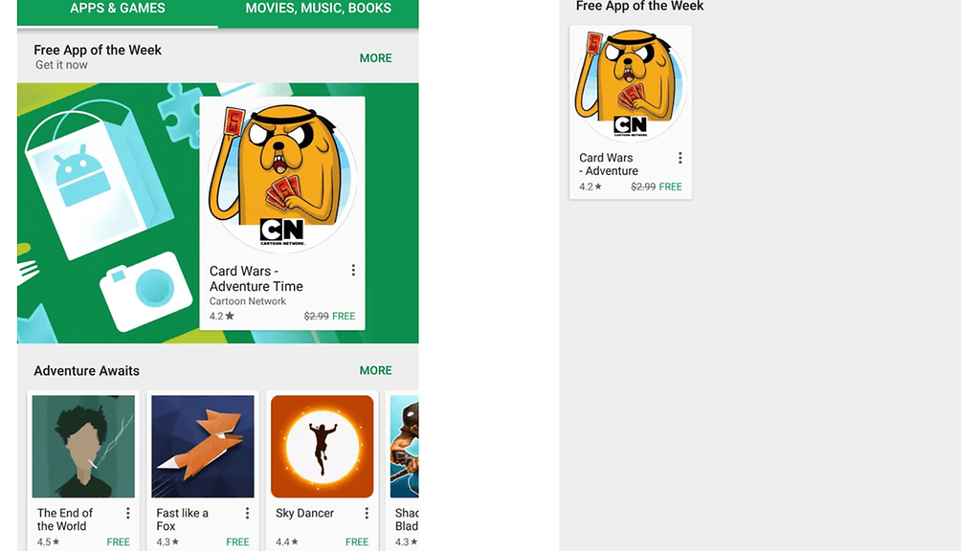Tap FREE label under Fast like a Fox
Screen dimensions: 980x551
(x=237, y=541)
